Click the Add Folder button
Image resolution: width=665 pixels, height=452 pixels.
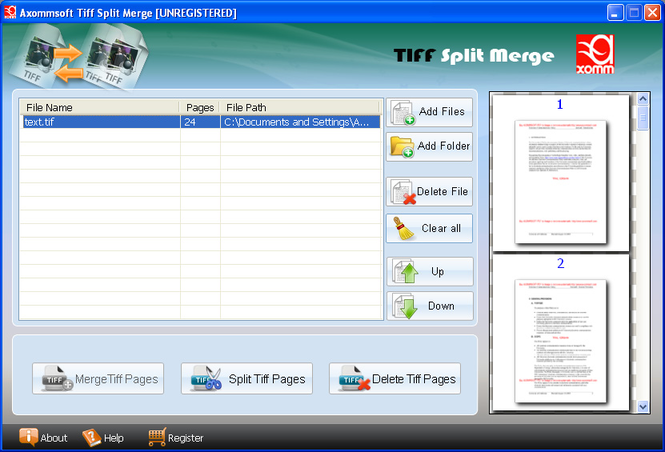[429, 147]
